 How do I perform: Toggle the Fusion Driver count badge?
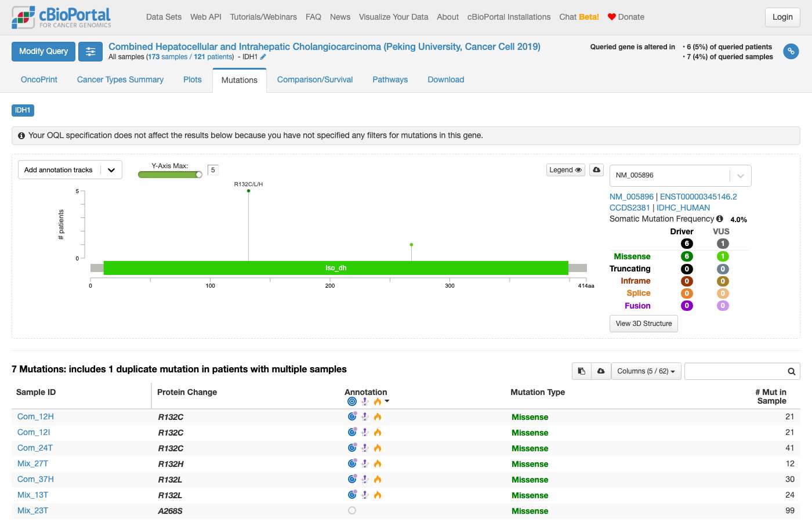click(x=687, y=306)
